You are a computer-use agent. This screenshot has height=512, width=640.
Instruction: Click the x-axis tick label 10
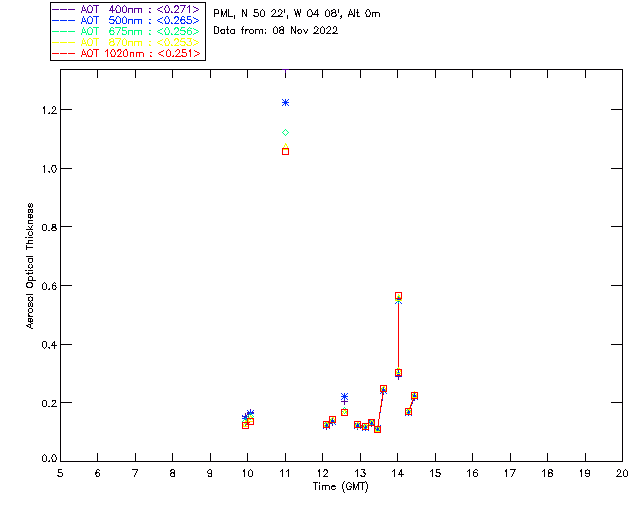point(247,473)
